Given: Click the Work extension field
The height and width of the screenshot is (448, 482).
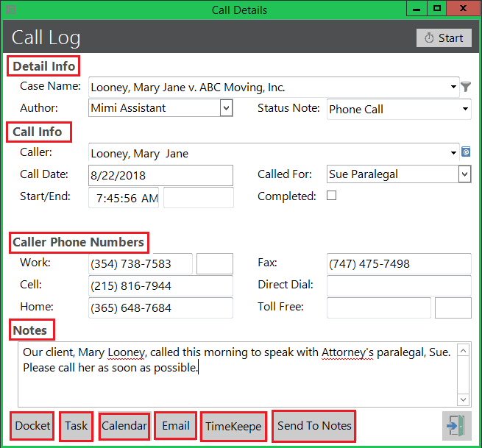Looking at the screenshot, I should [215, 263].
